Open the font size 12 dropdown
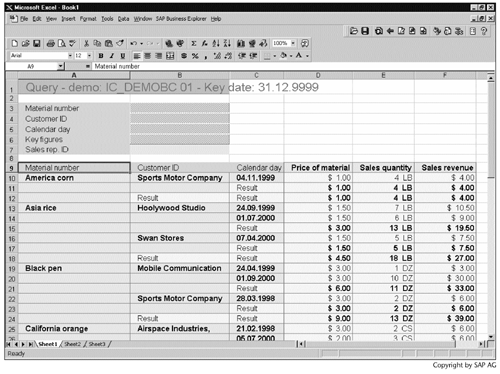This screenshot has height=374, width=500. tap(89, 56)
